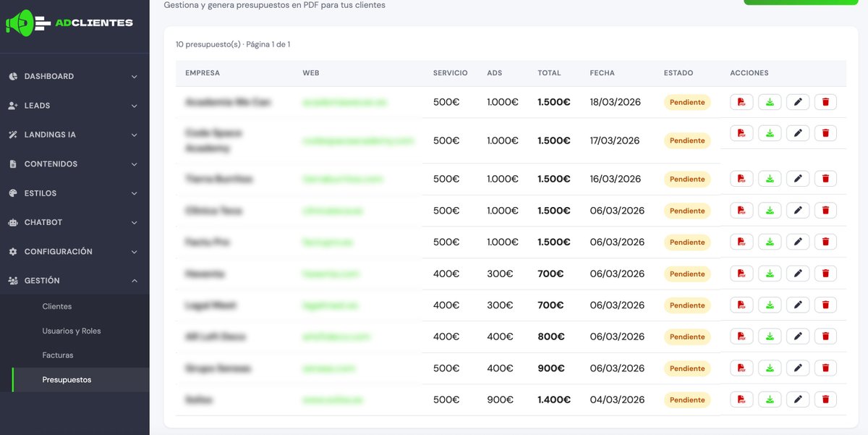The height and width of the screenshot is (435, 868).
Task: Delete the budget totaling 800€
Action: point(825,337)
